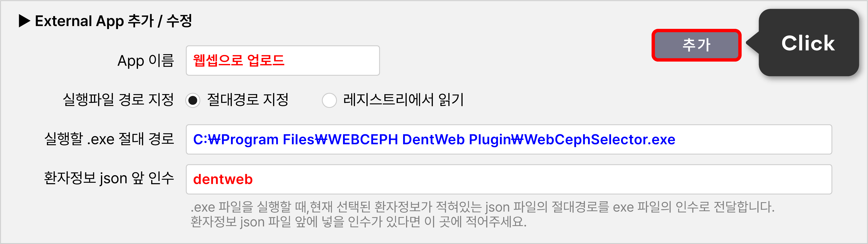Click the 환자정보 json 앞 인수 label
The image size is (868, 244).
coord(109,178)
